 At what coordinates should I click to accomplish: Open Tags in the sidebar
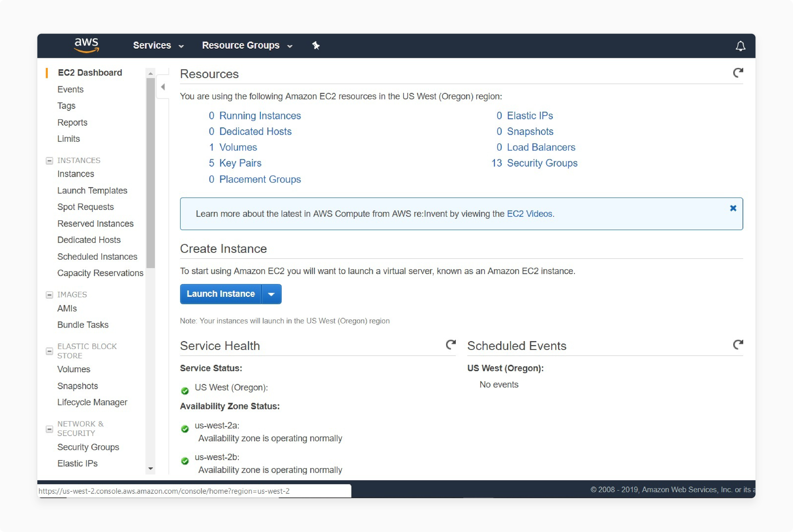(66, 106)
